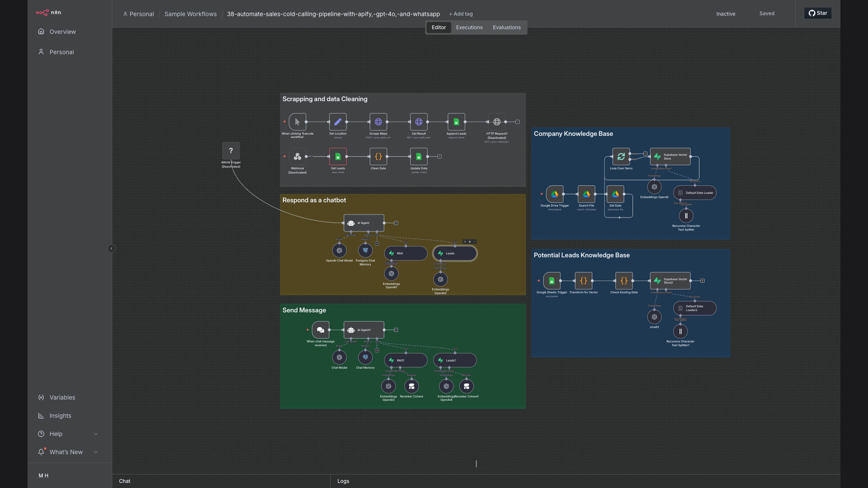Click the Add tag button
Image resolution: width=868 pixels, height=488 pixels.
461,14
